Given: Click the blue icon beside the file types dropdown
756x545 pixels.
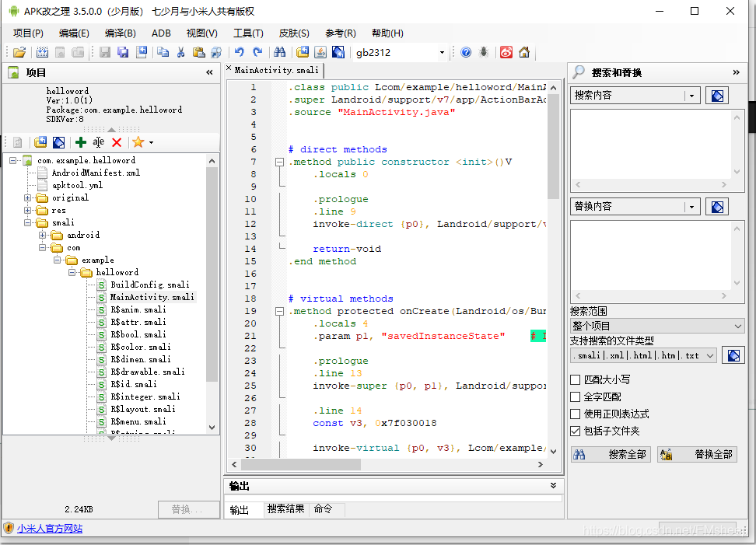Looking at the screenshot, I should point(733,355).
